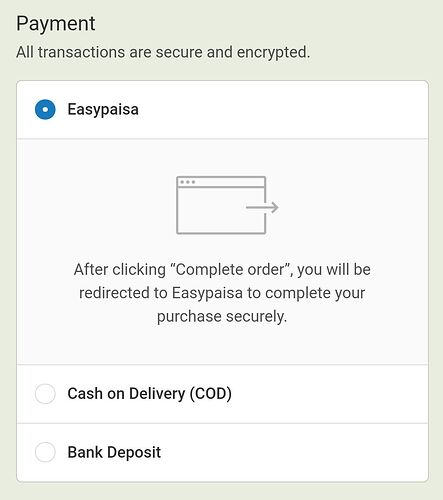This screenshot has width=443, height=500.
Task: Select the Easypaisa radio button
Action: point(45,109)
